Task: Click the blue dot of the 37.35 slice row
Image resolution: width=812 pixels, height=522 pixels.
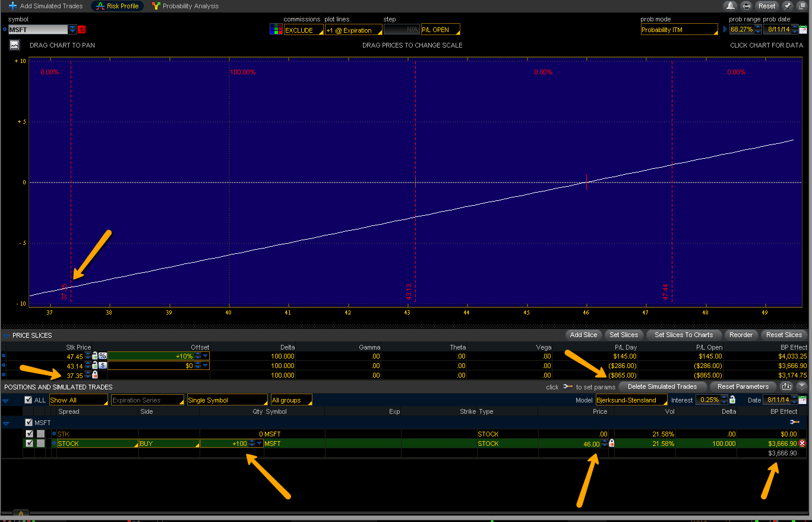Action: (x=5, y=375)
